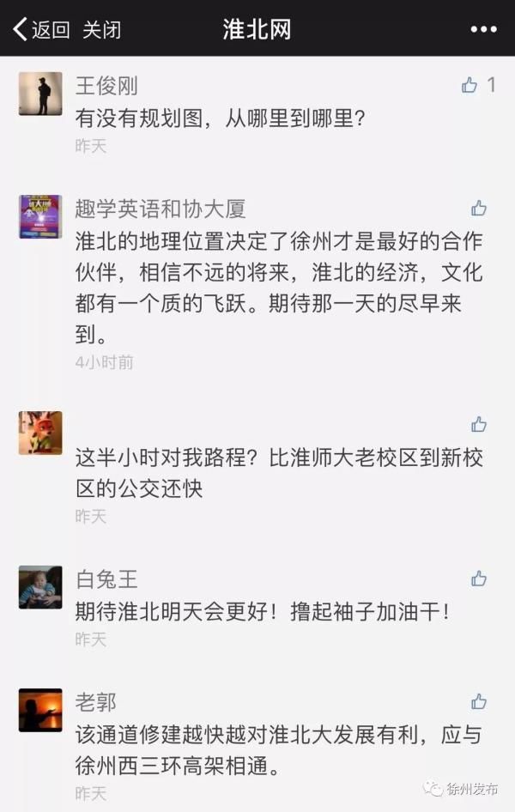Open 王俊刚's silhouette avatar
The image size is (515, 812).
(x=40, y=94)
